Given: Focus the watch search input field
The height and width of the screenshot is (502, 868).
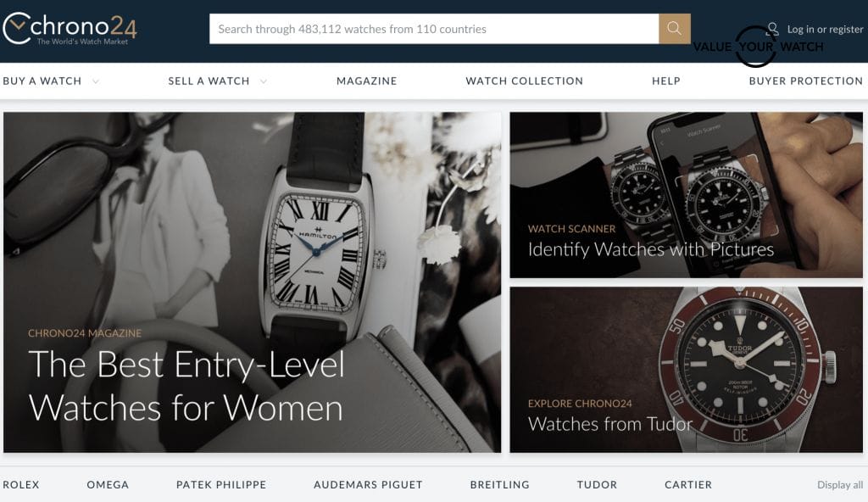Looking at the screenshot, I should pyautogui.click(x=434, y=29).
